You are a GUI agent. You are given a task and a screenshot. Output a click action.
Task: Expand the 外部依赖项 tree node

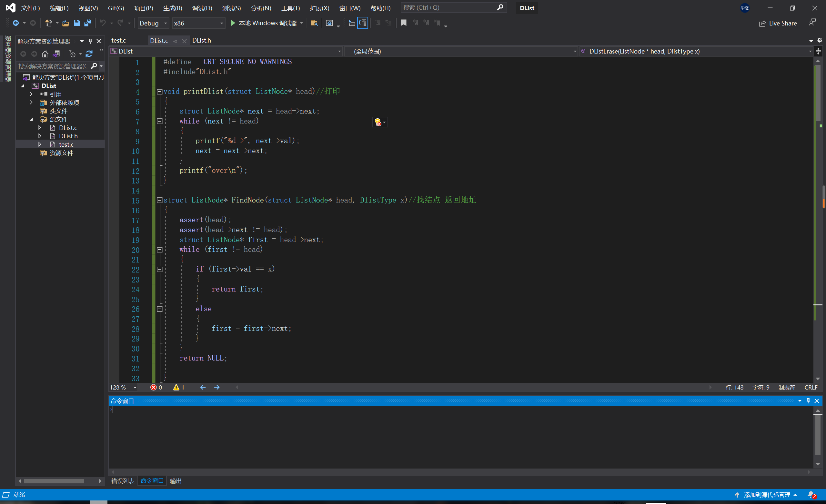[x=31, y=103]
